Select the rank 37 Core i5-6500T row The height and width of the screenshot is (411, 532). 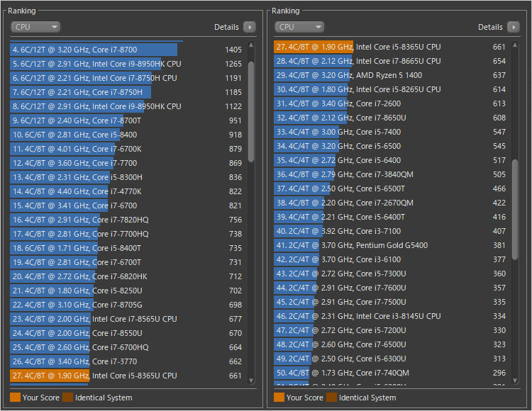(x=390, y=188)
